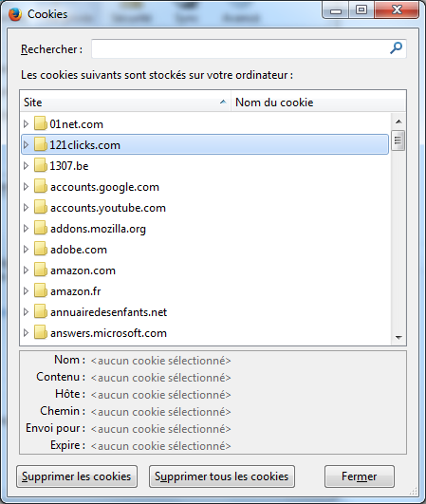Close the Cookies window with X
The height and width of the screenshot is (504, 426).
[x=397, y=10]
